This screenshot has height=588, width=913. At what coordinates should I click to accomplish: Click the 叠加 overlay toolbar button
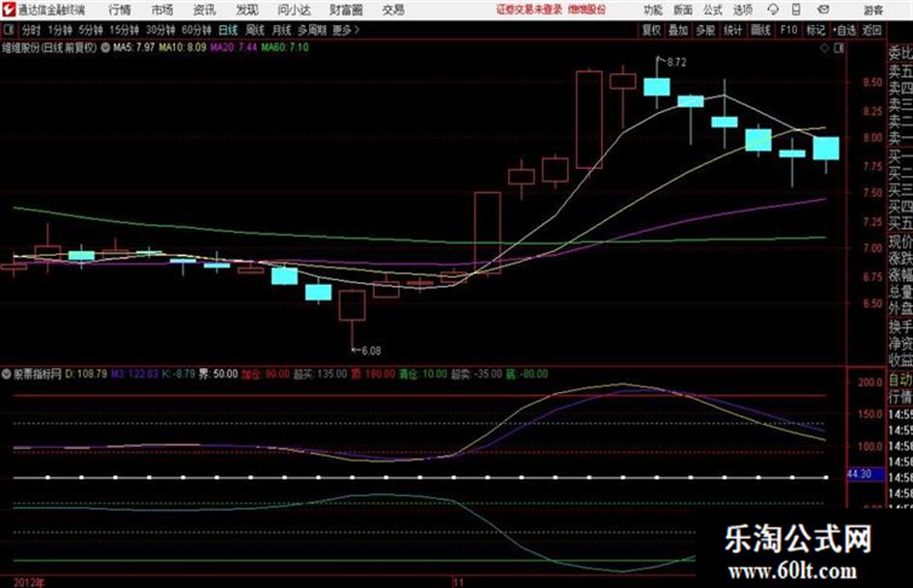point(678,30)
